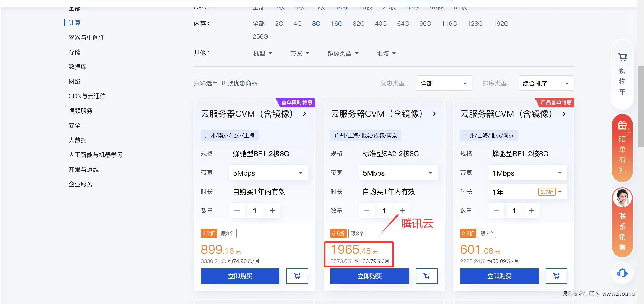Screen dimensions: 644x304
Task: Open the 大数据 category
Action: pyautogui.click(x=78, y=140)
